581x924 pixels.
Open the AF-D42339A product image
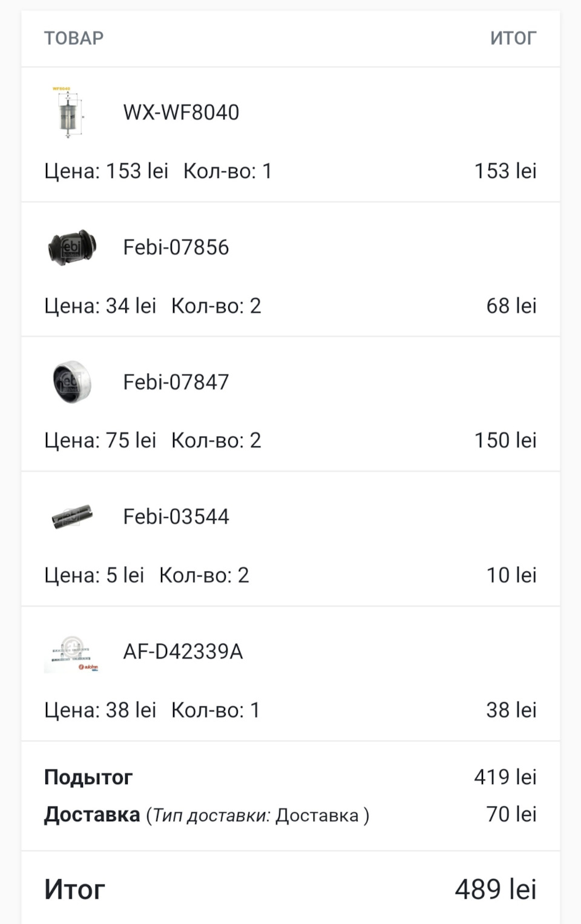click(71, 653)
